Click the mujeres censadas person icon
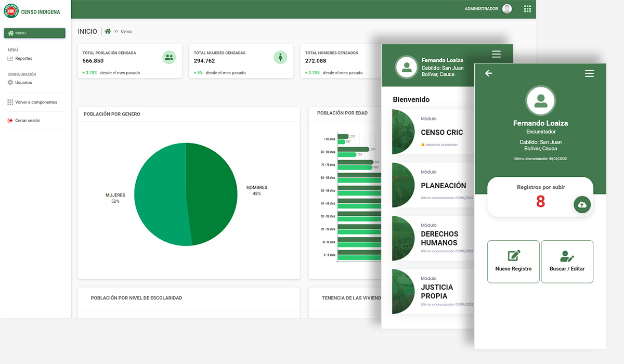The height and width of the screenshot is (364, 624). coord(280,58)
